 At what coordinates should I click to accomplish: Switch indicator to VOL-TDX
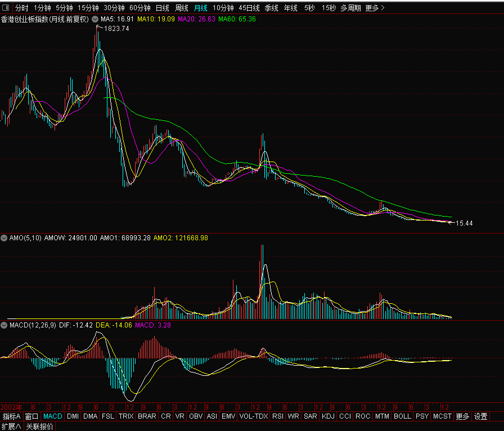click(253, 416)
